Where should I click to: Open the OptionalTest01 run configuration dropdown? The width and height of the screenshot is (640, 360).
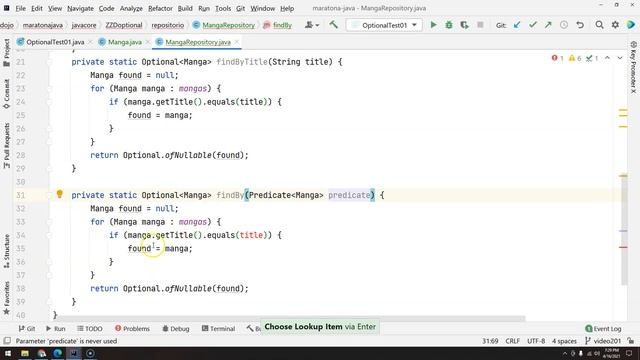coord(384,25)
